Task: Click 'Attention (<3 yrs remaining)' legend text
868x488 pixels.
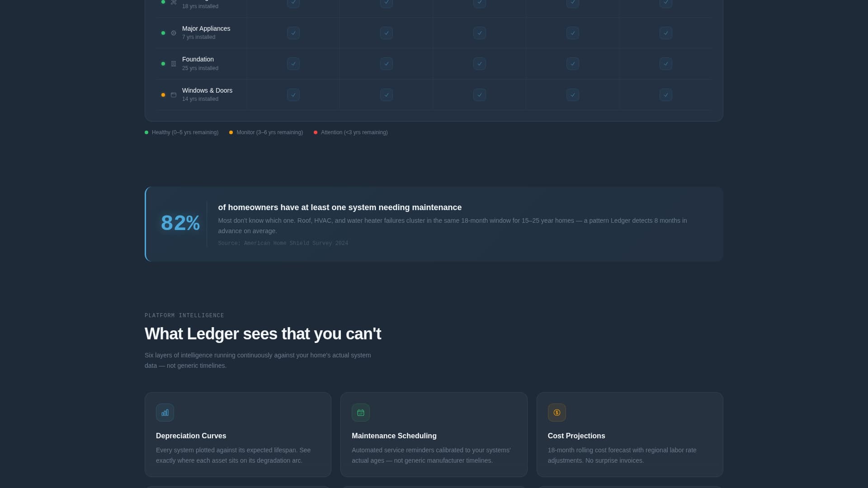Action: tap(354, 132)
